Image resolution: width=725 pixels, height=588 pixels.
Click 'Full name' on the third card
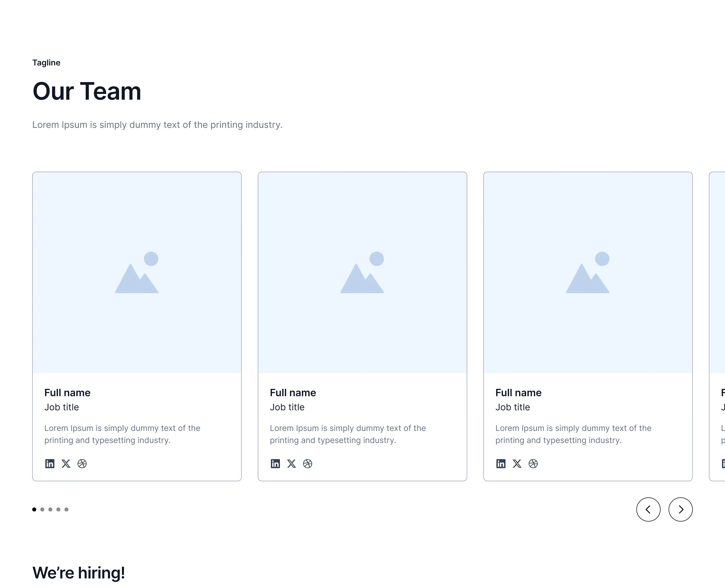click(x=519, y=393)
